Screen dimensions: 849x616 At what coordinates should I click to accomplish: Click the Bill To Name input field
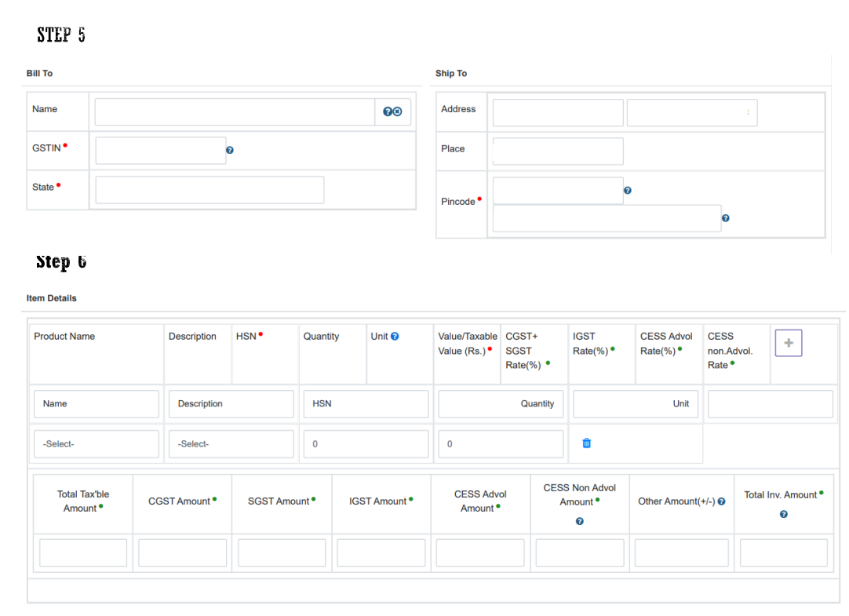(235, 112)
